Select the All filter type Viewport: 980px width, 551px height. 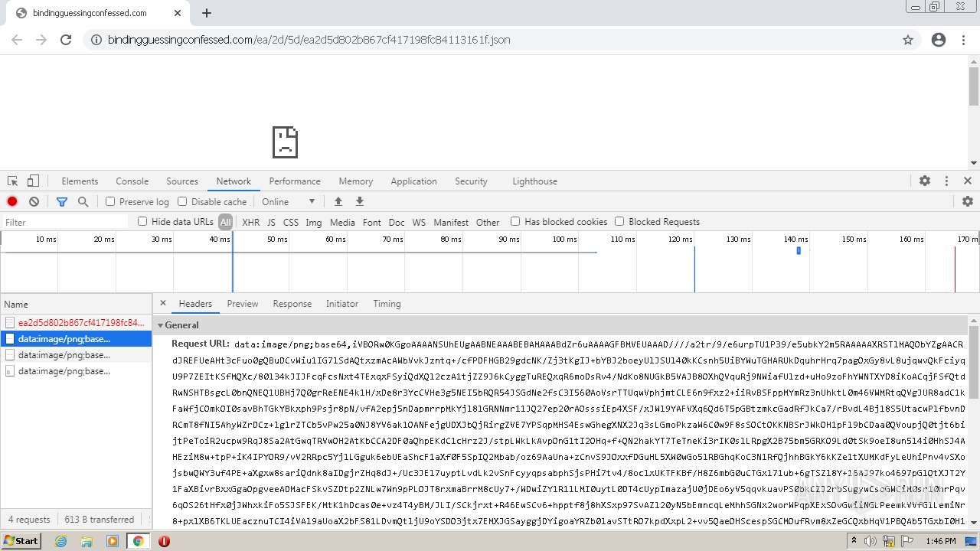tap(225, 222)
